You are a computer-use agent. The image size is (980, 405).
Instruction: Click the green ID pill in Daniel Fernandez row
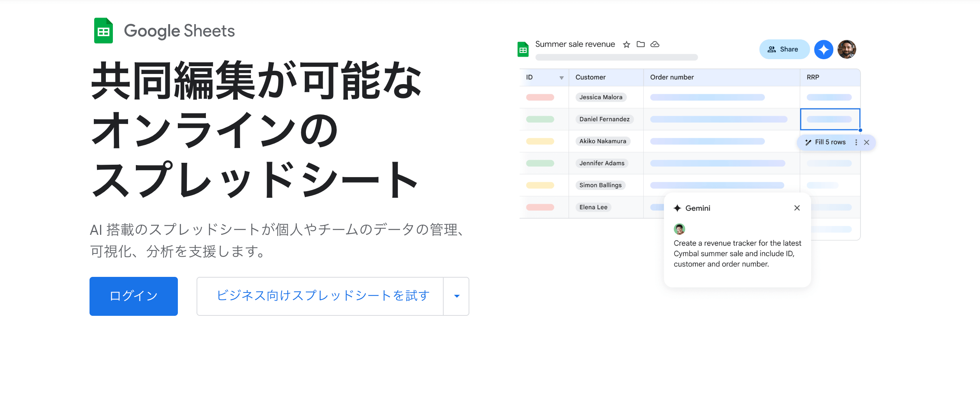coord(540,119)
